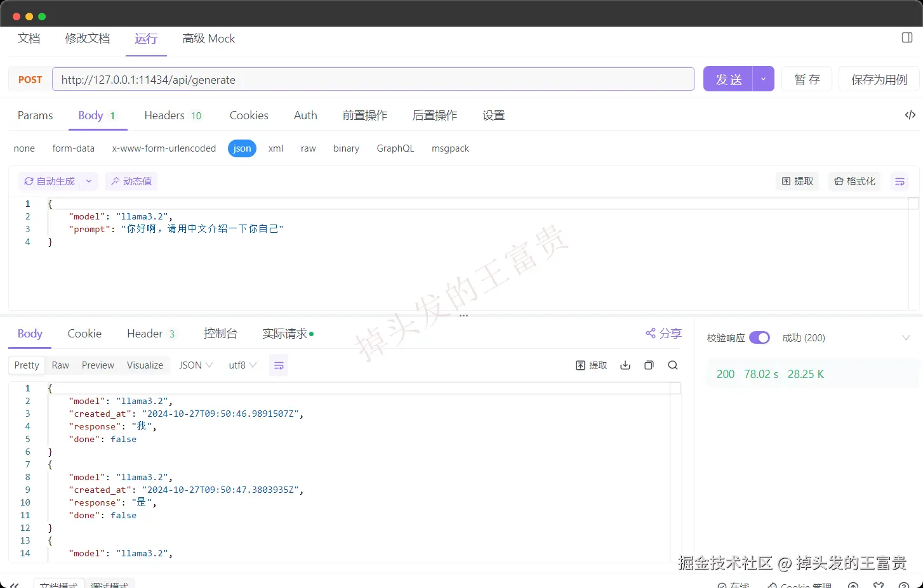Select the msgpack body type
923x588 pixels.
pos(450,148)
